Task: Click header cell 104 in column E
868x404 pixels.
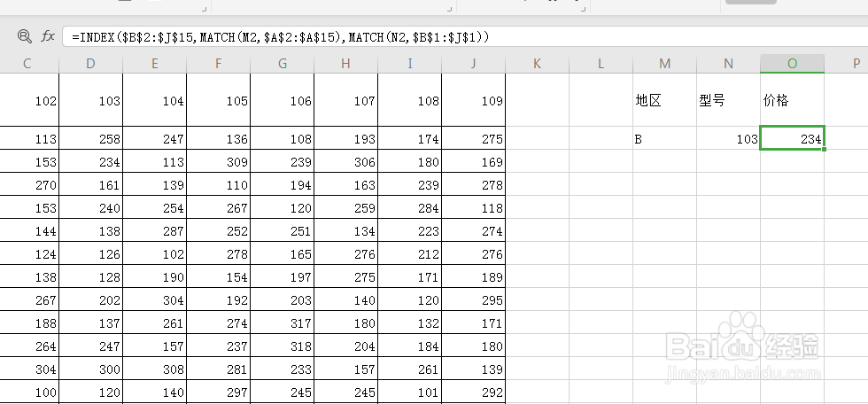Action: tap(154, 100)
